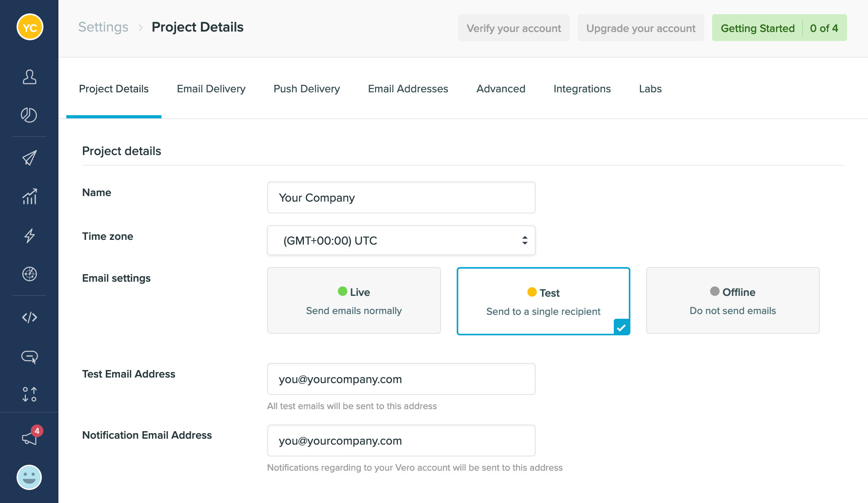
Task: Click the Upgrade your account button
Action: (x=640, y=28)
